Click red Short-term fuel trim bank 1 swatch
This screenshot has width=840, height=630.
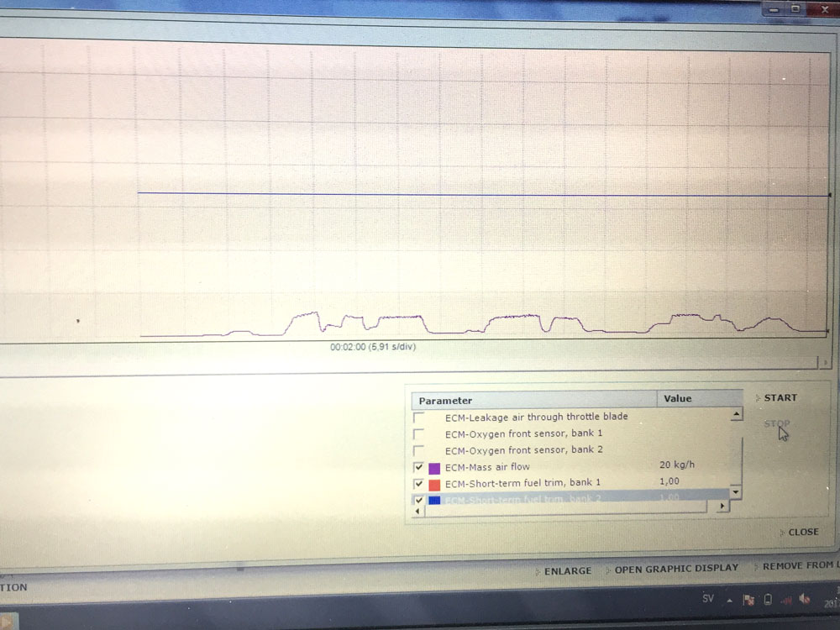[434, 485]
